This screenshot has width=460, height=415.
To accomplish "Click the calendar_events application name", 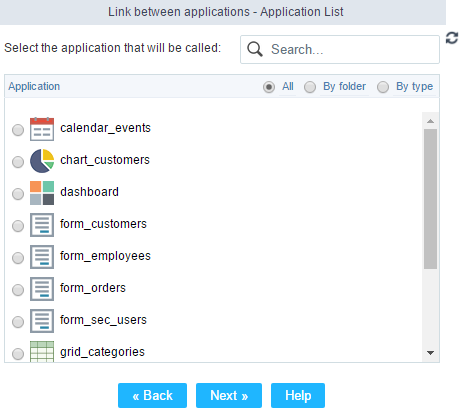I will pos(105,128).
